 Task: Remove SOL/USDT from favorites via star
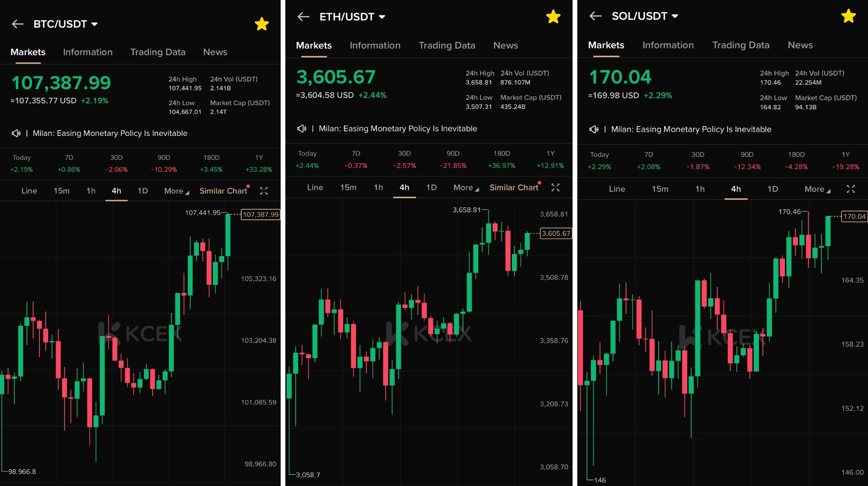[848, 16]
